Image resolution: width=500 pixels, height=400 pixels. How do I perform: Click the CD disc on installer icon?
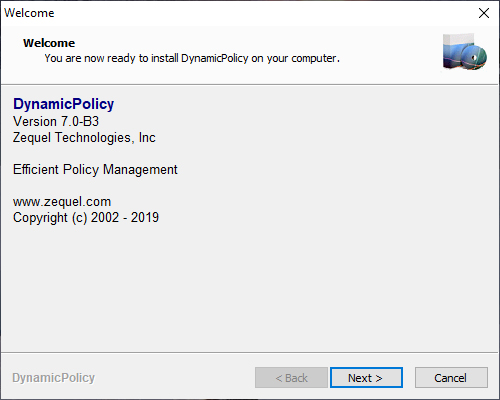pyautogui.click(x=474, y=57)
